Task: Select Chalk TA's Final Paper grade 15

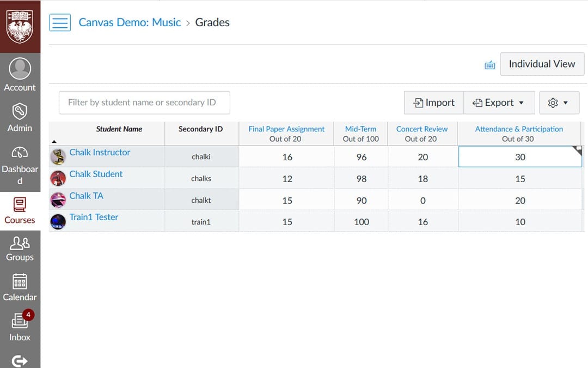Action: coord(286,200)
